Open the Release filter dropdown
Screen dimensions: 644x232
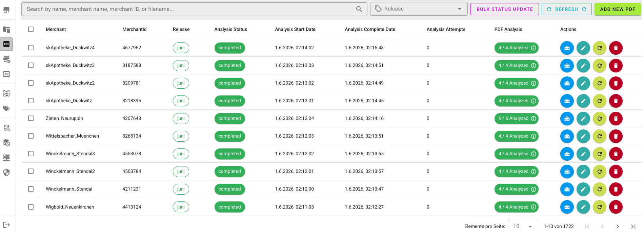tap(419, 9)
